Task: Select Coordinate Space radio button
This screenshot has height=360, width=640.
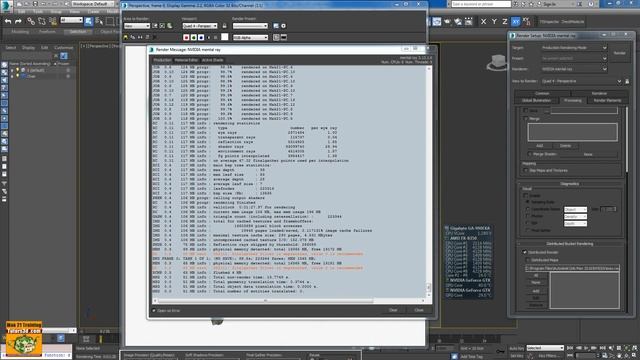Action: [527, 209]
